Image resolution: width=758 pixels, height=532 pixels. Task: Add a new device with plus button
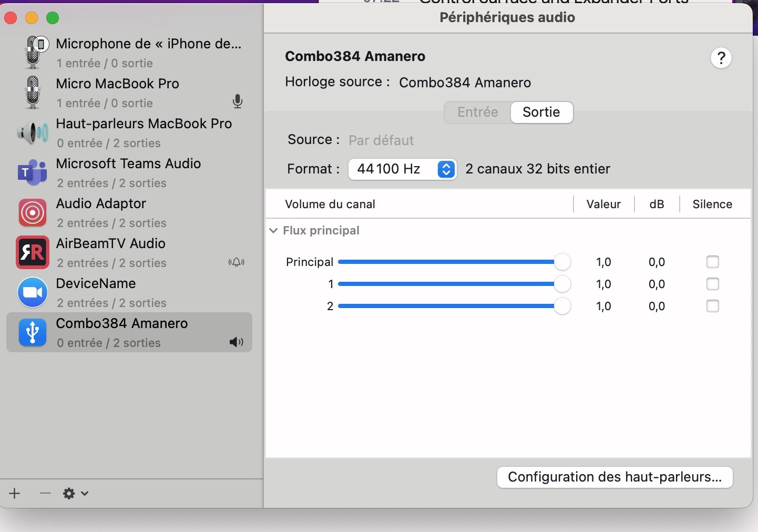(15, 493)
